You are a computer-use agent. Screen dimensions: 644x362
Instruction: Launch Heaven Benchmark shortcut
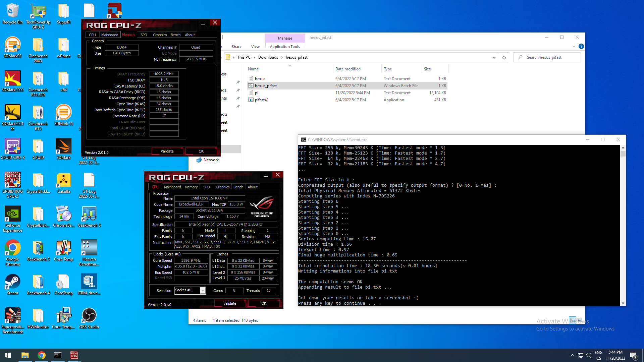click(x=89, y=253)
